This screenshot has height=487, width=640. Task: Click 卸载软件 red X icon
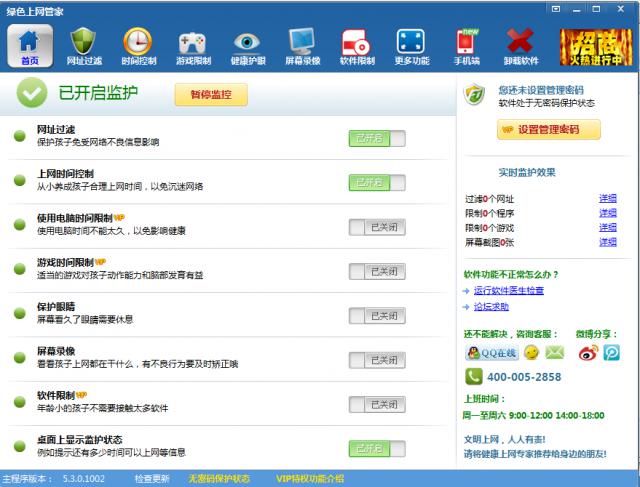coord(521,46)
